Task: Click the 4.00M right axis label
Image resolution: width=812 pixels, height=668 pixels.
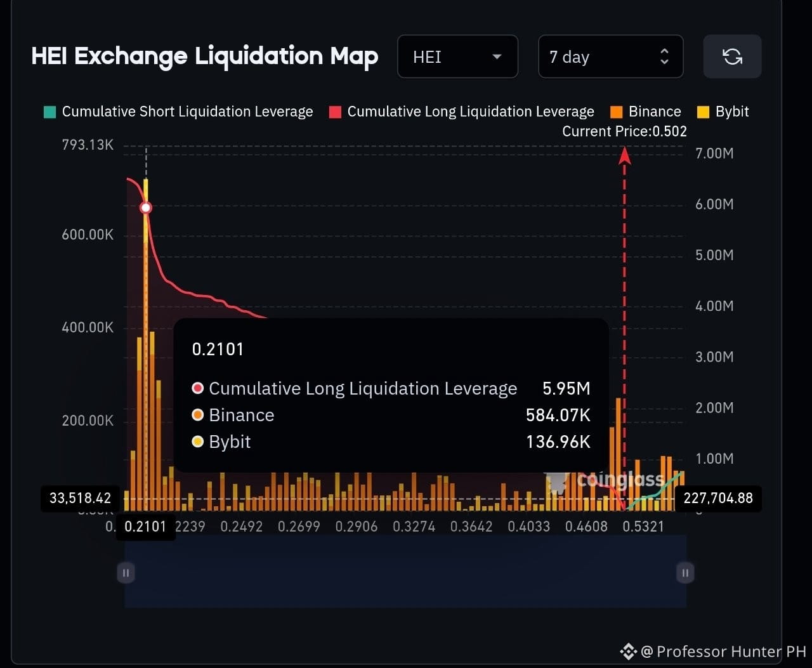Action: pyautogui.click(x=714, y=306)
